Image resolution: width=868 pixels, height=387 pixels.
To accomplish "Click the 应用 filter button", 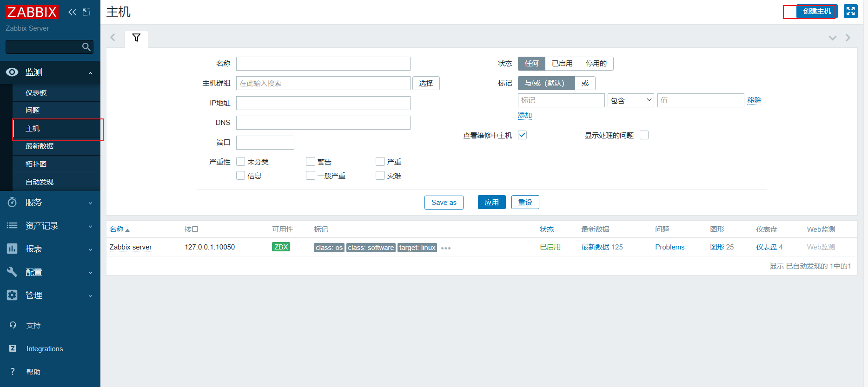I will click(492, 202).
